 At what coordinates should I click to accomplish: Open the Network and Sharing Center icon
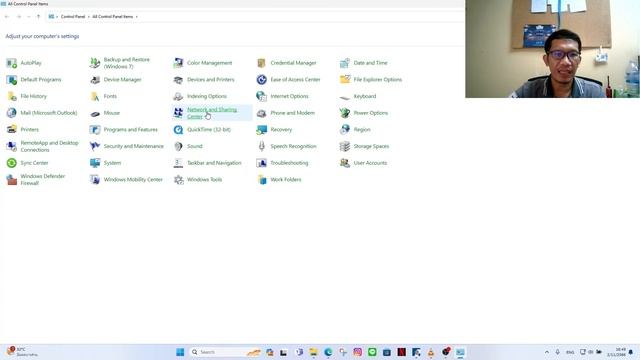[x=178, y=113]
